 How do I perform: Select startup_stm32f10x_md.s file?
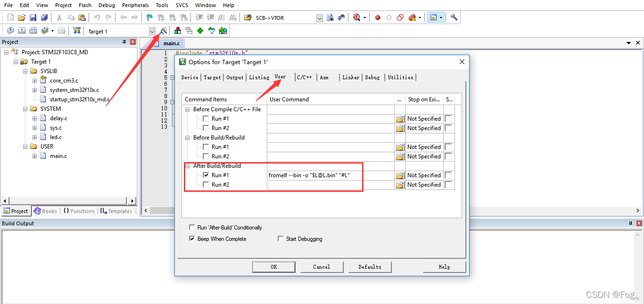point(80,99)
